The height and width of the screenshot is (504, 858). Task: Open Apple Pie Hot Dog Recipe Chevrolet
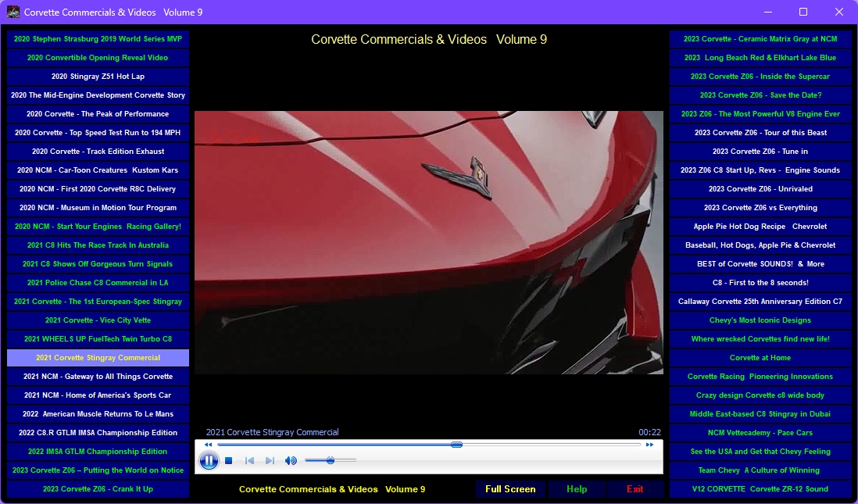pyautogui.click(x=760, y=227)
